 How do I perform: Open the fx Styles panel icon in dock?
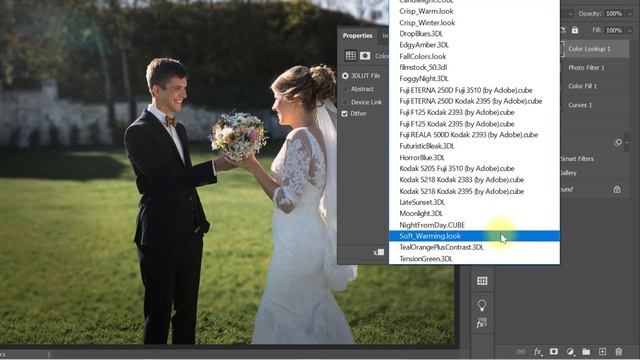[x=482, y=324]
